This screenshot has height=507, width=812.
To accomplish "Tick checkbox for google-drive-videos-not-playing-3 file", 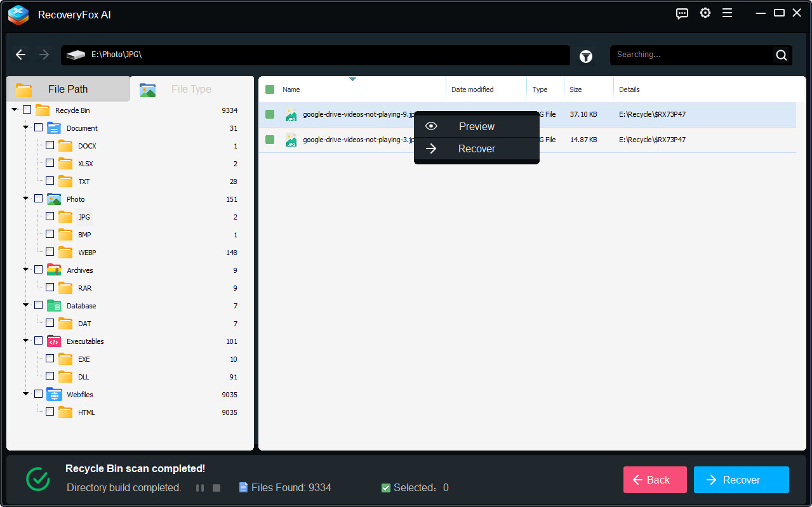I will click(270, 140).
